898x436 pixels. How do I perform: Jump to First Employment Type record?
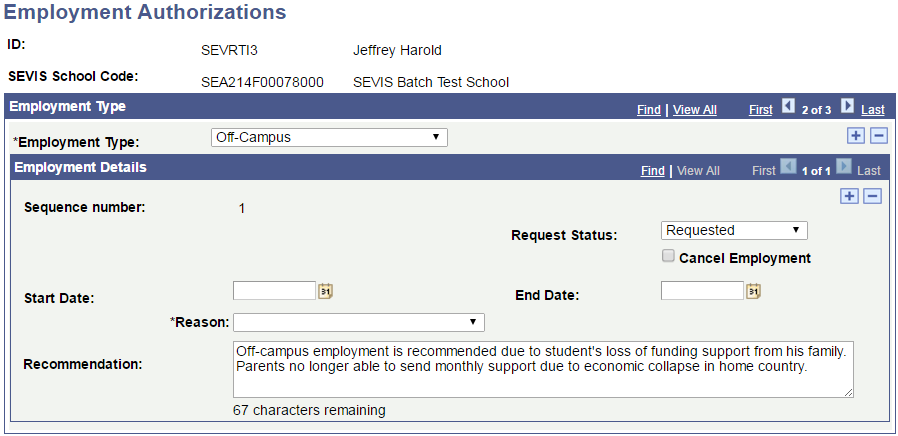click(x=761, y=109)
